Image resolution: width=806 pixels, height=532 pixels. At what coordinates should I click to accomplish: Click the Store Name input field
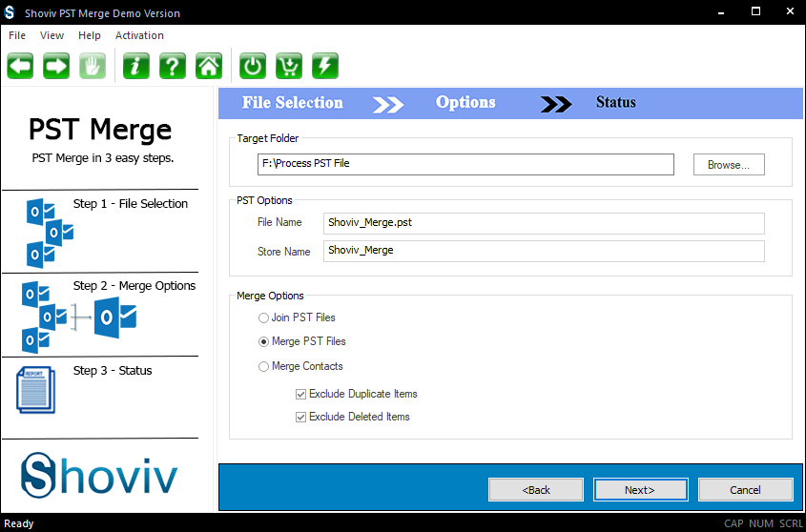click(x=544, y=251)
